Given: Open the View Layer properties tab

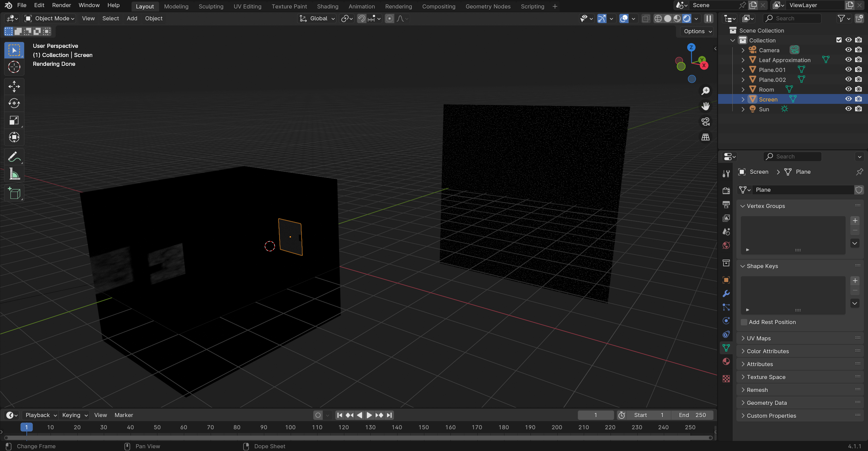Looking at the screenshot, I should (726, 218).
